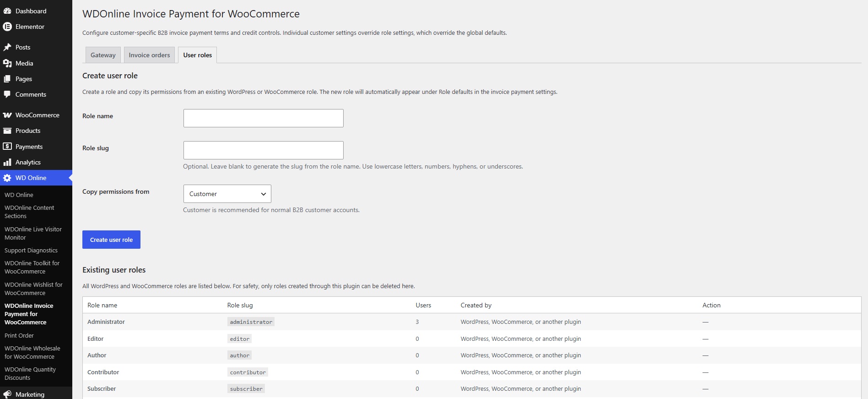Click the Administrator users count 3

tap(417, 322)
